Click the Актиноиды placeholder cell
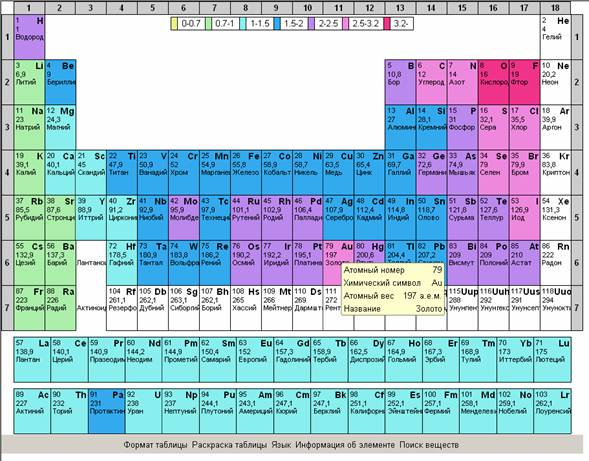Screen dimensions: 589x461 [x=91, y=307]
